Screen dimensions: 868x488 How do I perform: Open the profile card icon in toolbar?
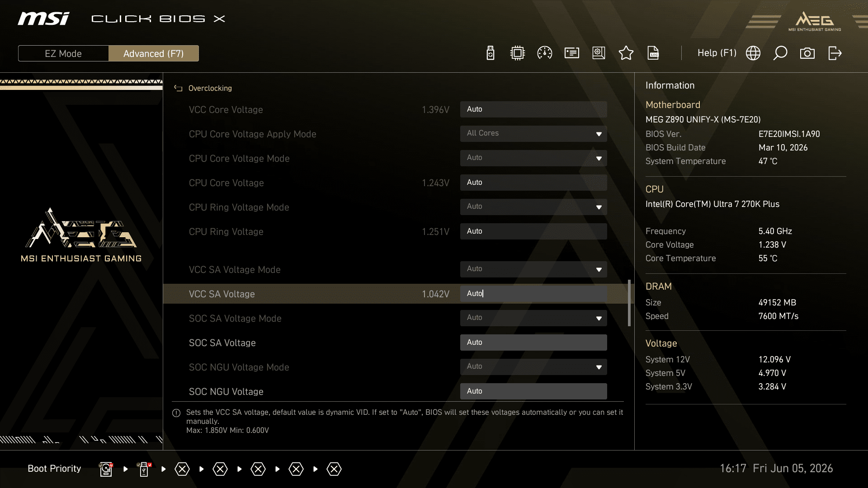[572, 53]
